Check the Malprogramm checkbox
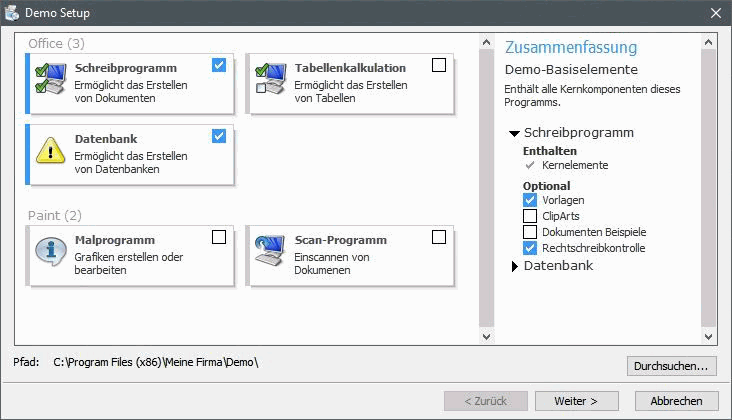The image size is (732, 420). (x=219, y=237)
